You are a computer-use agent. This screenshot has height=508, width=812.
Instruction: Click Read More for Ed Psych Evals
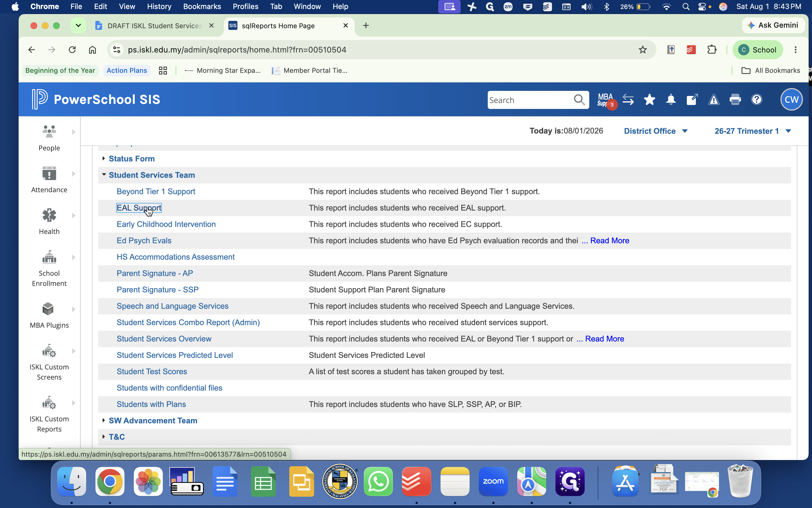coord(610,240)
